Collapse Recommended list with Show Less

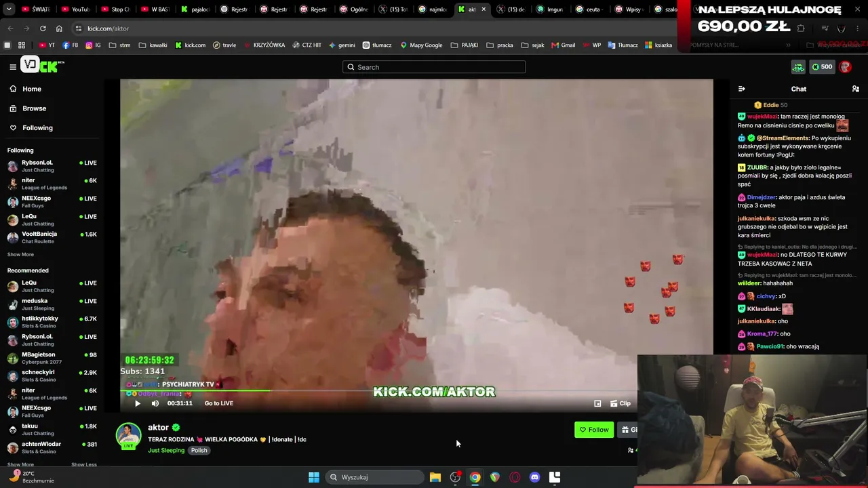tap(83, 465)
